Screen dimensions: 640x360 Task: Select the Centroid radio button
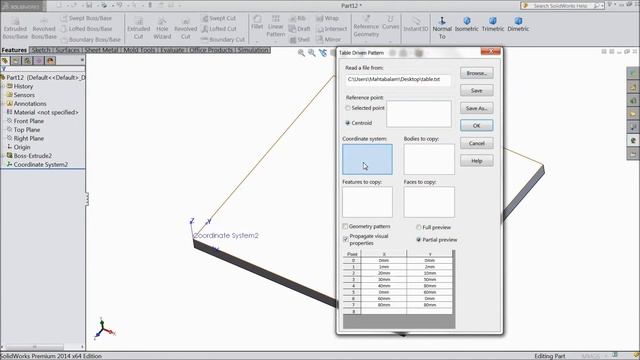coord(348,123)
